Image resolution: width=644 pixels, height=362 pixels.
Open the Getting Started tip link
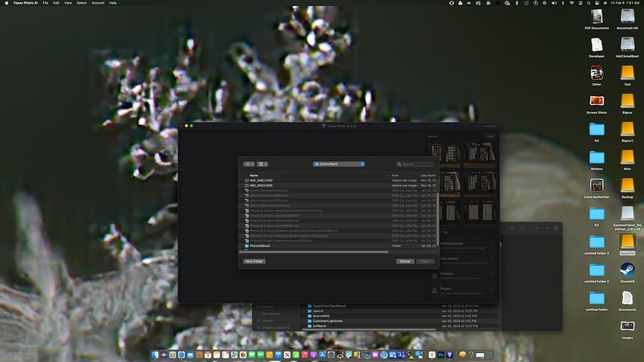(x=452, y=243)
